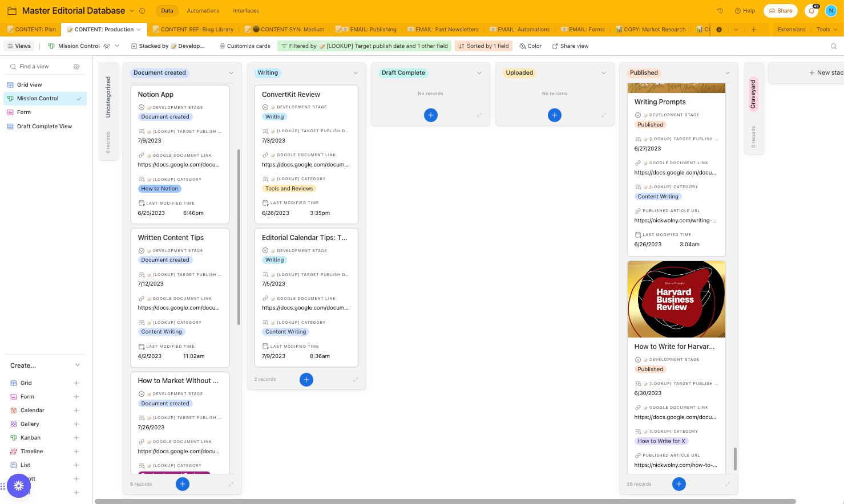Add record to Published stack
844x504 pixels.
[679, 484]
